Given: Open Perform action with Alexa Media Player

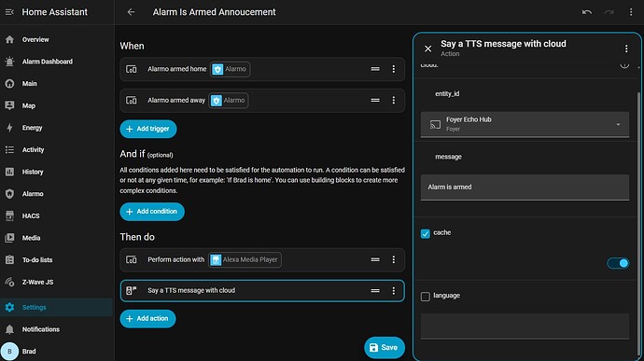Looking at the screenshot, I should 262,259.
